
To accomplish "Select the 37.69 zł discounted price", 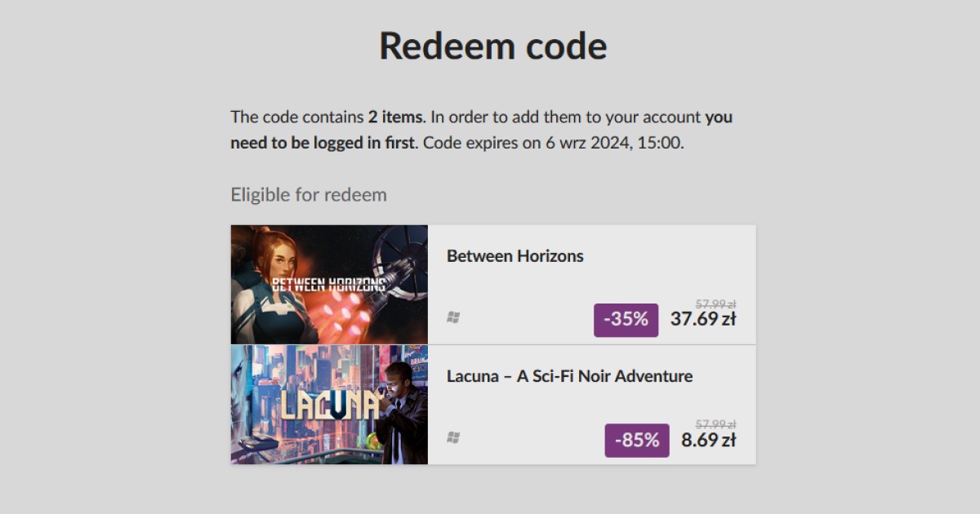I will pyautogui.click(x=703, y=319).
